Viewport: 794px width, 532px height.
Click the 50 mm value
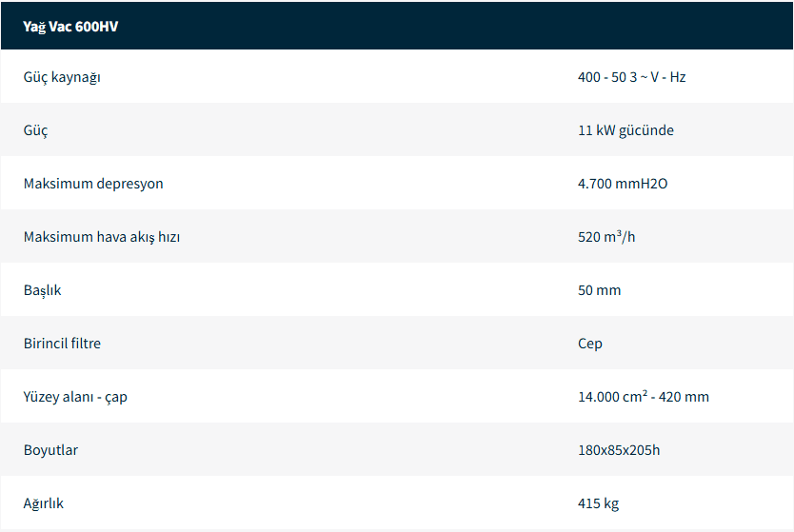tap(599, 290)
